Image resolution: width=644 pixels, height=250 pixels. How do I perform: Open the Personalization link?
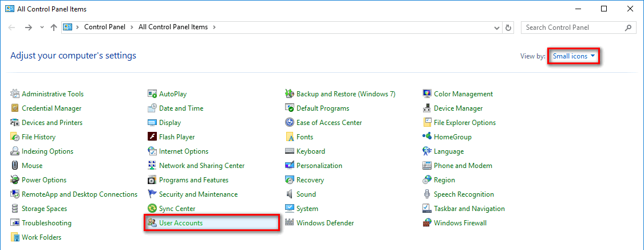pos(319,166)
